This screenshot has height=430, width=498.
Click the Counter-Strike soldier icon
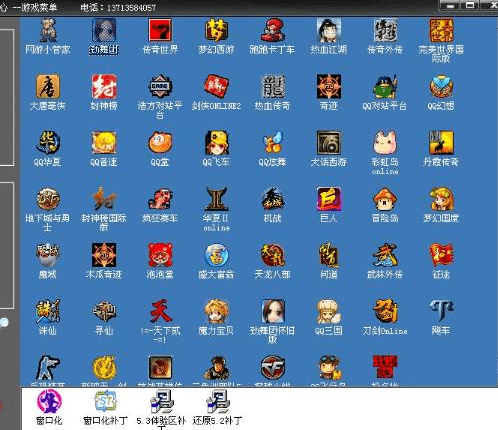pos(48,368)
